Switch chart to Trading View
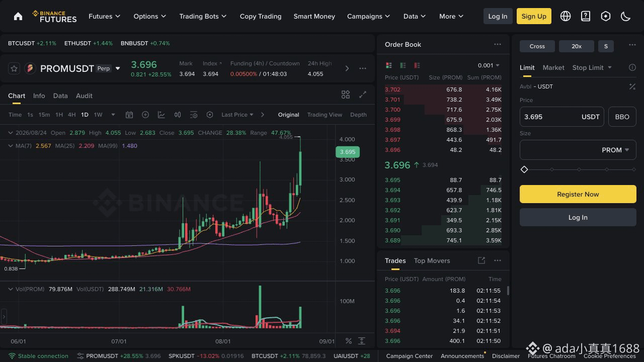The height and width of the screenshot is (362, 644). click(325, 115)
